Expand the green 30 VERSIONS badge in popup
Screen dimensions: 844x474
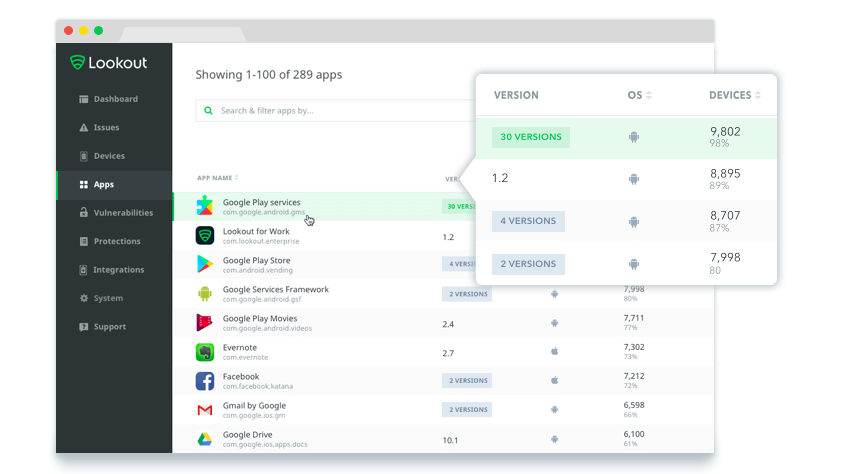pos(530,137)
